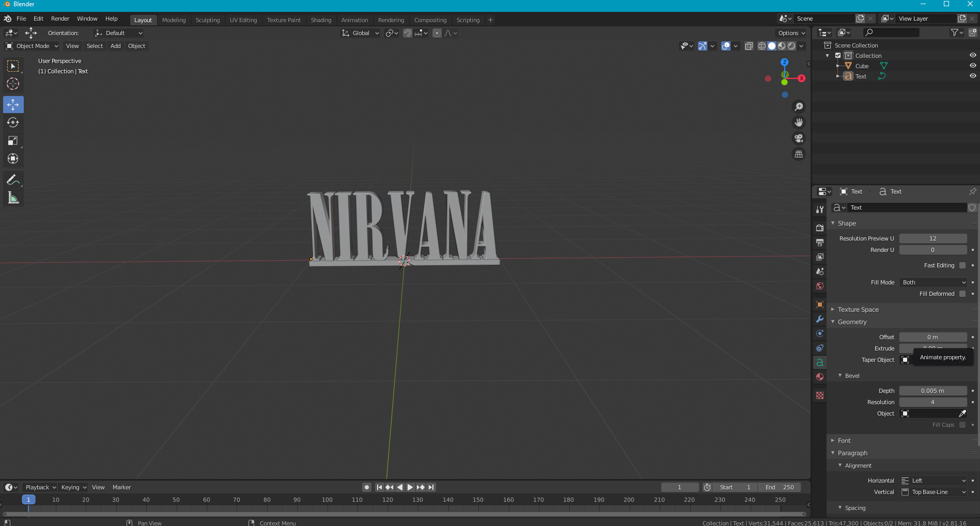Switch viewport to Rendered shading mode
Image resolution: width=980 pixels, height=526 pixels.
(792, 46)
